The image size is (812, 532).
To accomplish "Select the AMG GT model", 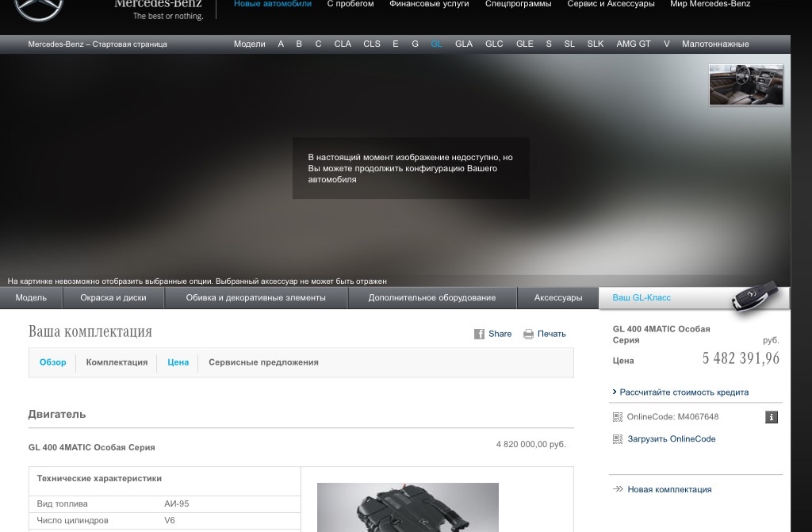I will [x=634, y=44].
